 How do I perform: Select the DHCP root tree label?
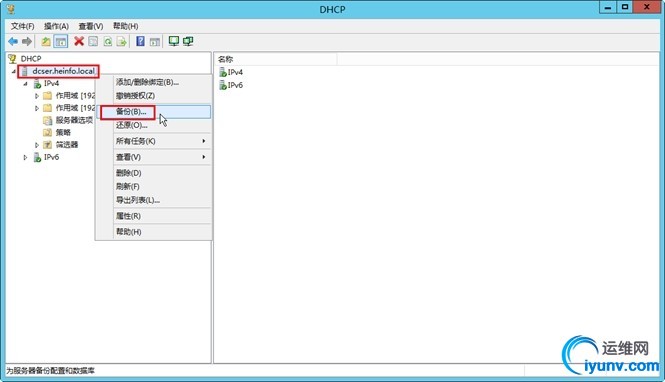(x=31, y=59)
